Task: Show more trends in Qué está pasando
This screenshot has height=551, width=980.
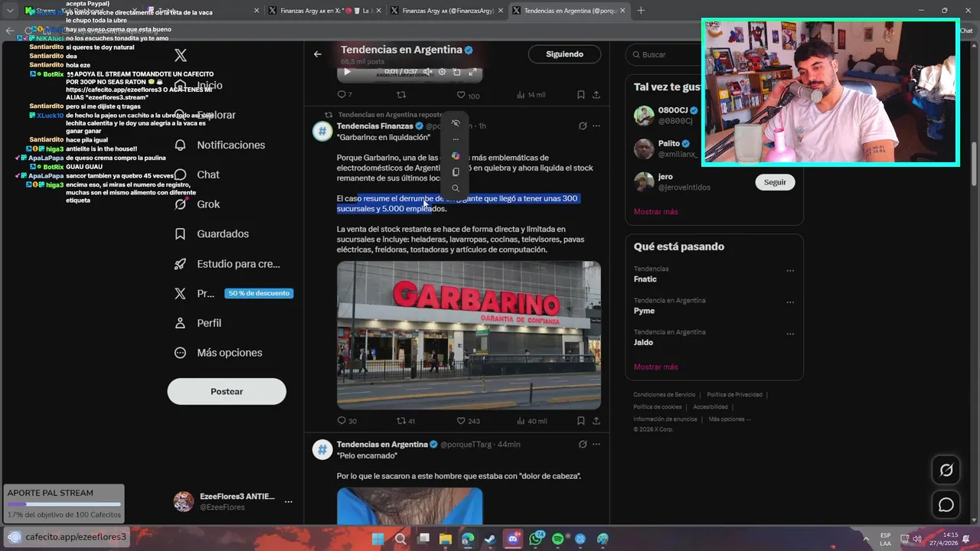Action: click(x=655, y=367)
